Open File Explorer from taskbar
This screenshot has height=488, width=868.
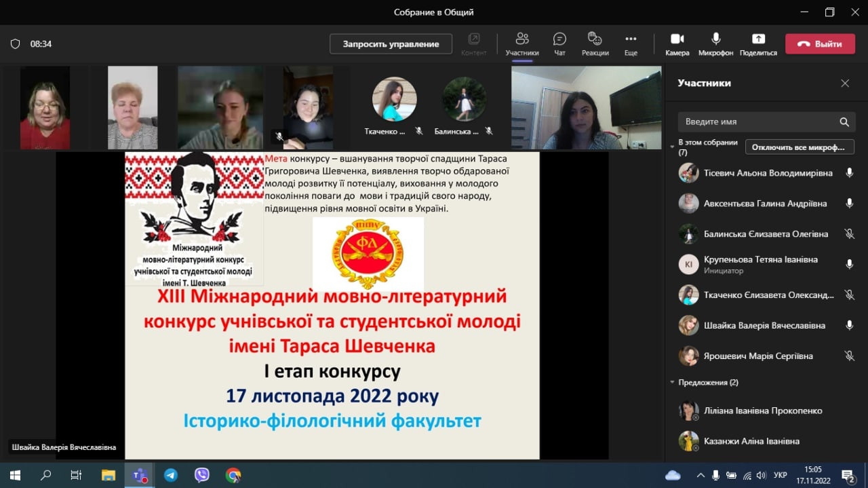click(108, 475)
